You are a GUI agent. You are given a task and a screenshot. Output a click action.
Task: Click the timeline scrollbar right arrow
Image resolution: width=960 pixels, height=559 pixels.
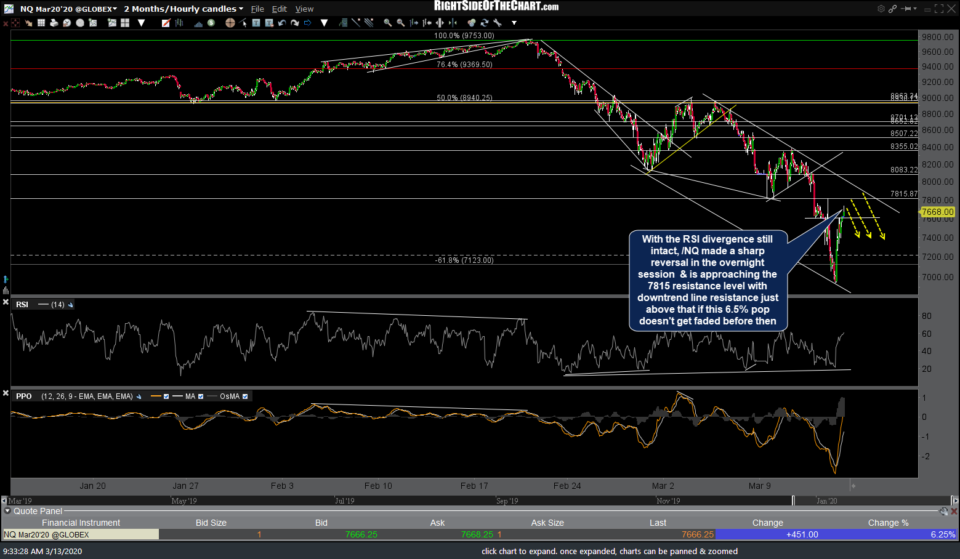954,501
